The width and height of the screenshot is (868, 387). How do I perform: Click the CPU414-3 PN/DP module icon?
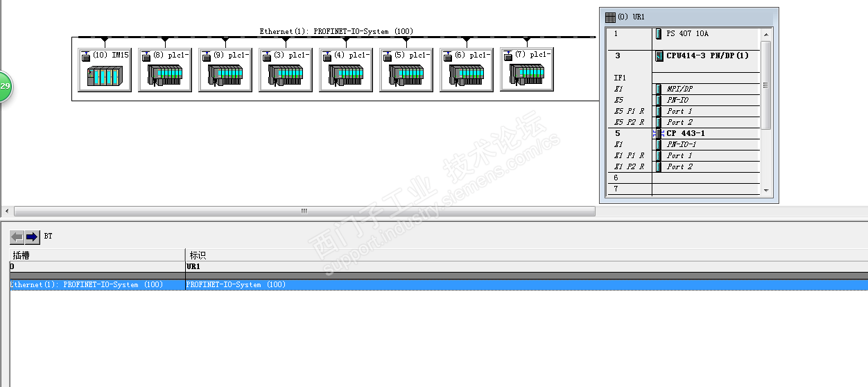659,55
